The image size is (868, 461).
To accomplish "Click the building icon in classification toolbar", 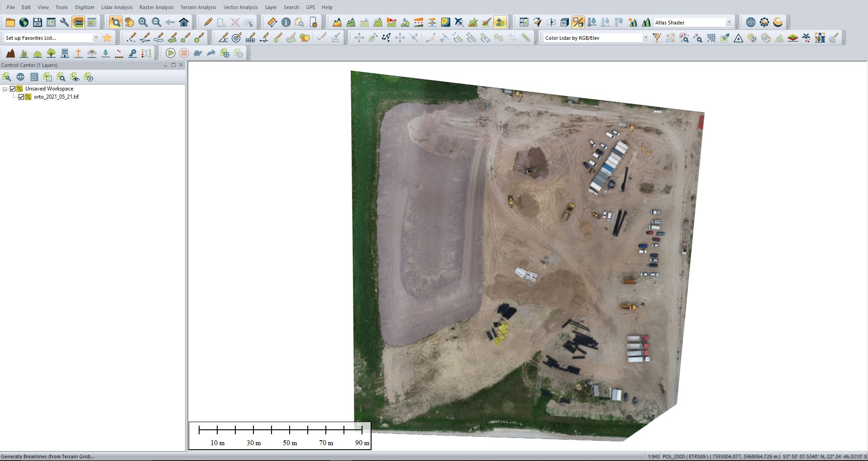I will 65,53.
